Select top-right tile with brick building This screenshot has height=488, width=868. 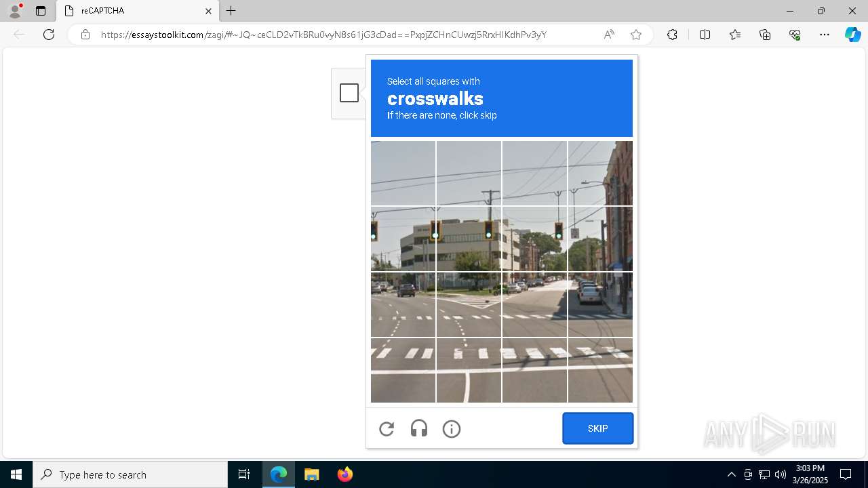(x=600, y=173)
